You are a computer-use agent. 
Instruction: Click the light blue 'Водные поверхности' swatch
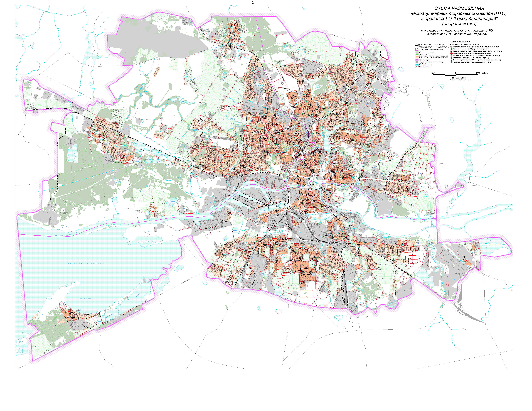pos(417,65)
